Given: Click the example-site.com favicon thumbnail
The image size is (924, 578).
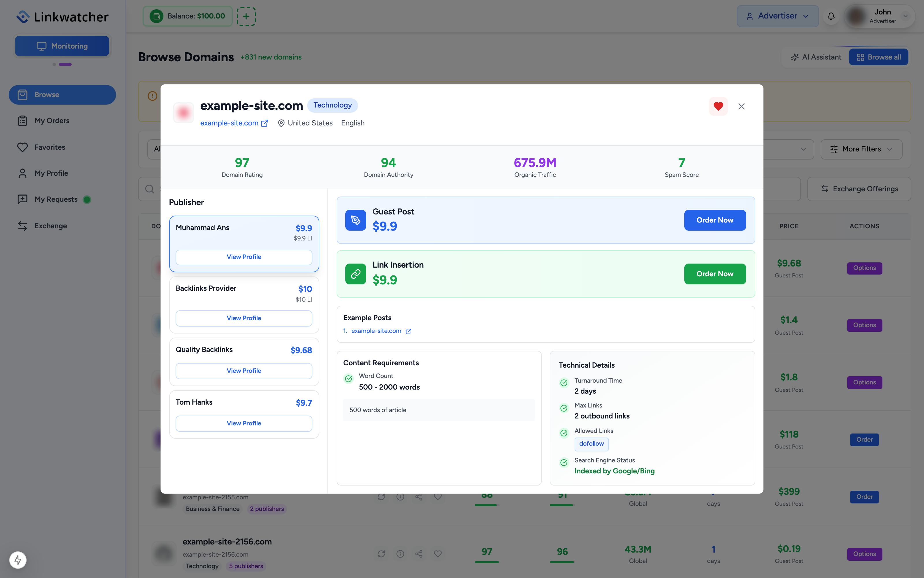Looking at the screenshot, I should pyautogui.click(x=184, y=112).
